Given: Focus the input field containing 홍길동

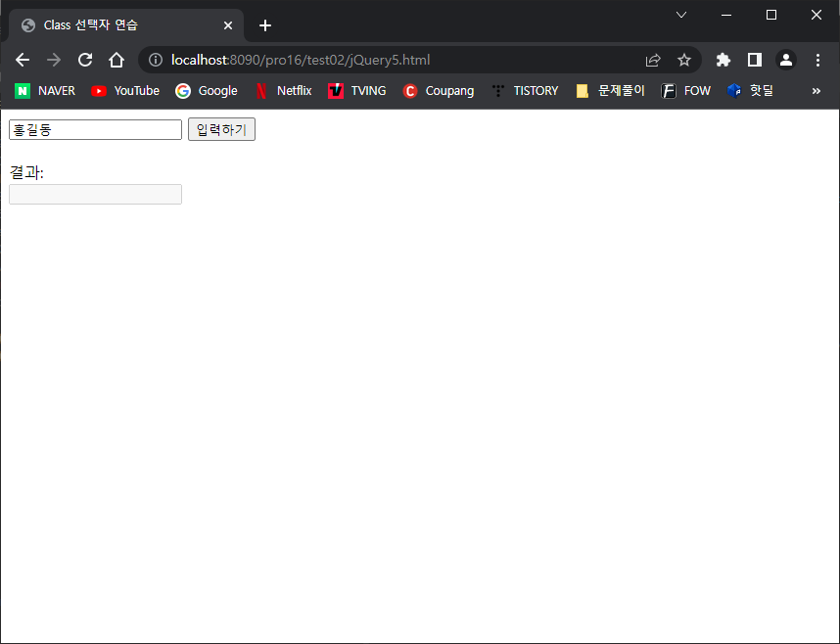Looking at the screenshot, I should click(x=95, y=129).
